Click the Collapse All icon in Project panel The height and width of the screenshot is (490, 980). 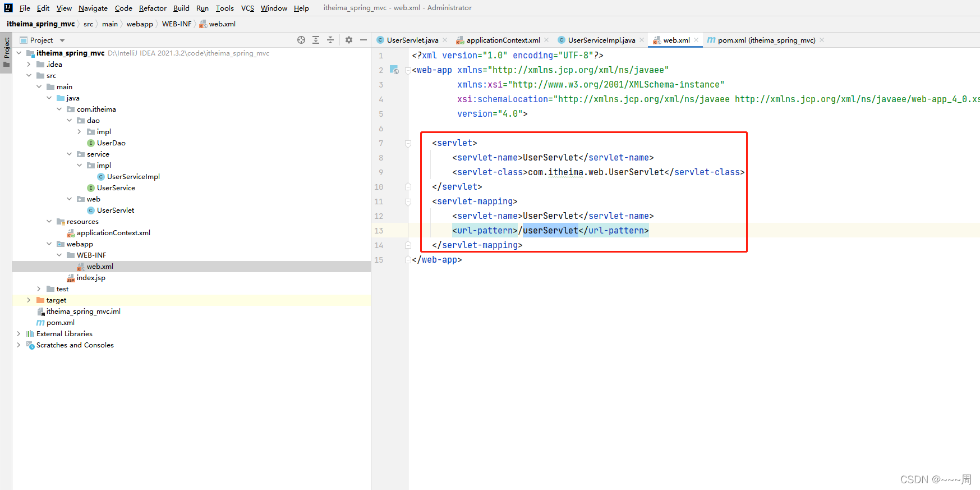pyautogui.click(x=330, y=40)
